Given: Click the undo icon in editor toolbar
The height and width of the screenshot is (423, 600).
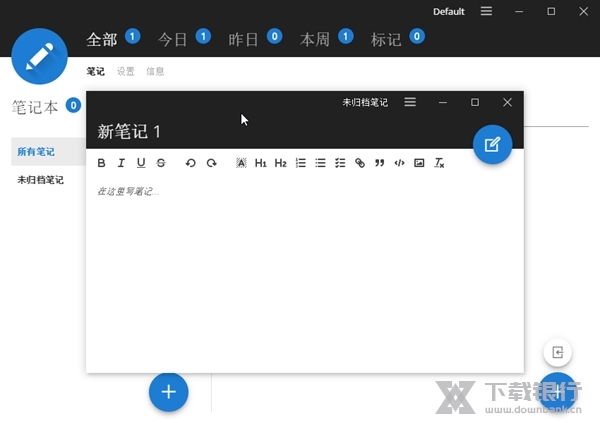Looking at the screenshot, I should (191, 163).
